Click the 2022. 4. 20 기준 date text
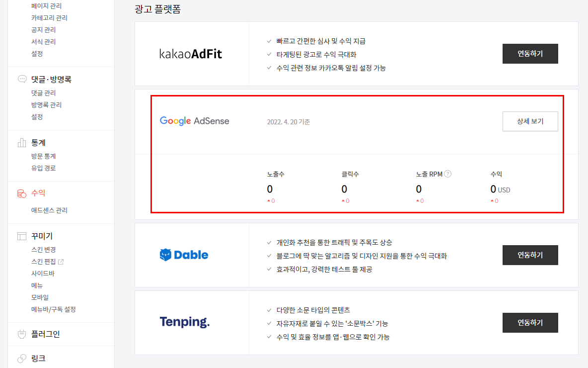588x368 pixels. pos(289,122)
